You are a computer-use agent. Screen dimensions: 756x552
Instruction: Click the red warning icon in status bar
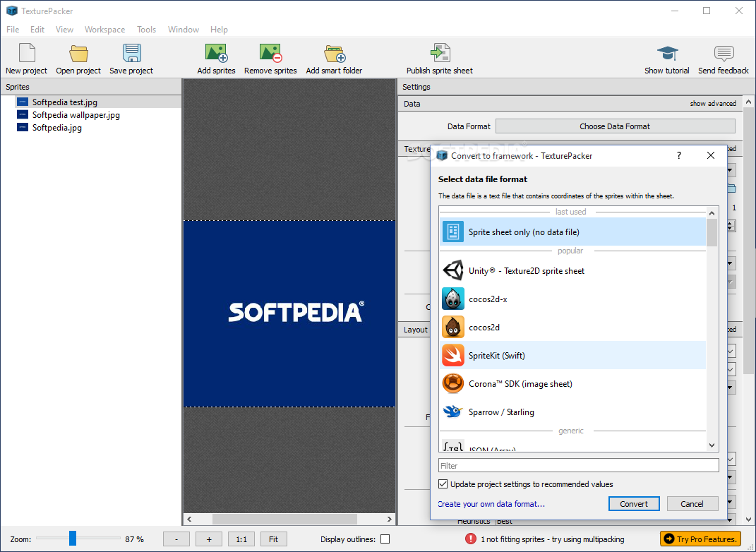click(471, 539)
